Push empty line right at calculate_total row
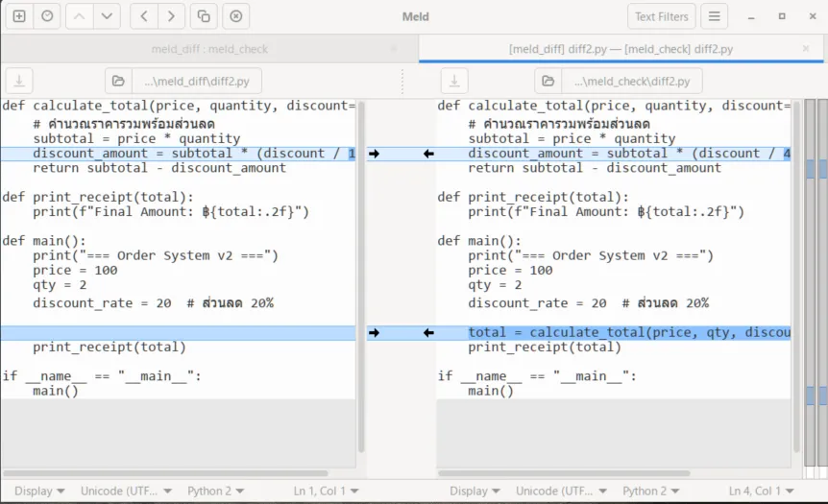828x504 pixels. pos(374,332)
